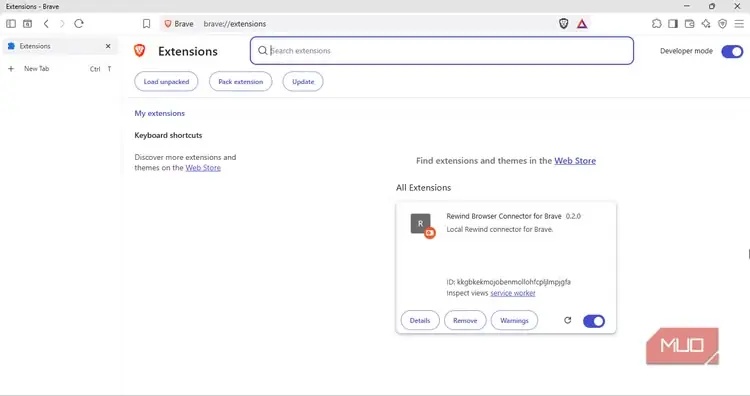Open Details for Rewind Browser Connector
This screenshot has height=396, width=750.
tap(420, 320)
